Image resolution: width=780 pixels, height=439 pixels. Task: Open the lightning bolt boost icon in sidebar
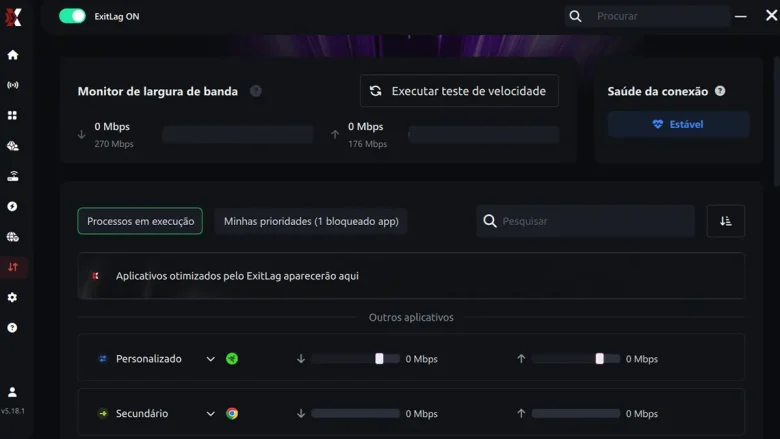tap(13, 206)
